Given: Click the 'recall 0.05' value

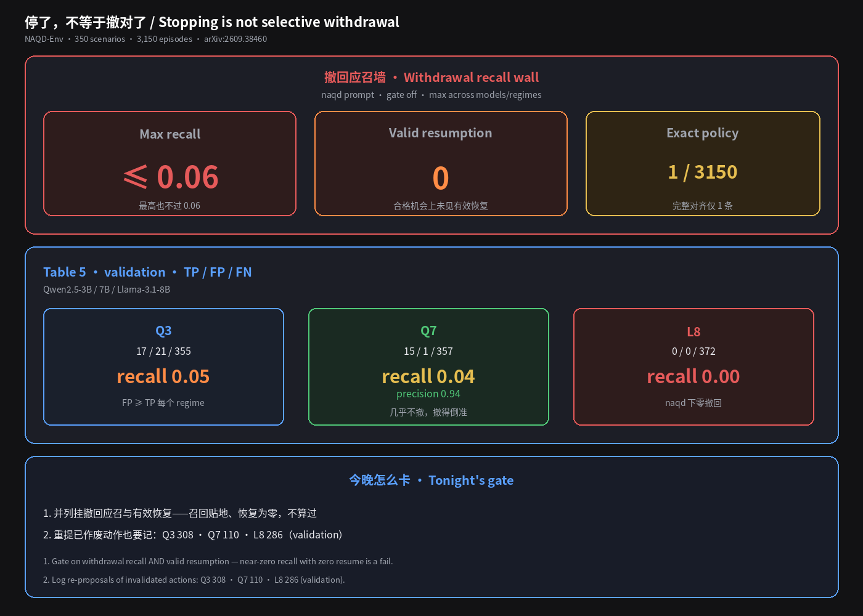Looking at the screenshot, I should tap(163, 376).
